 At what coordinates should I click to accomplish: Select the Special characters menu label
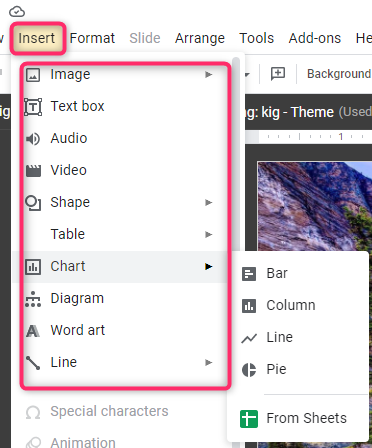coord(109,411)
